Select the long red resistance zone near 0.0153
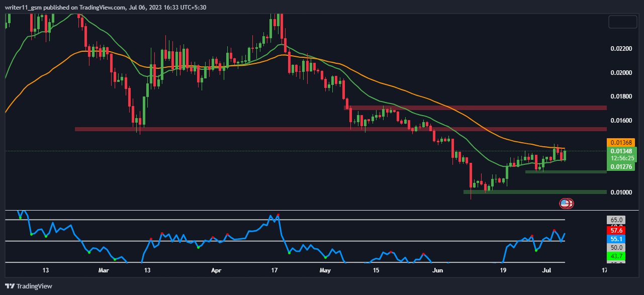This screenshot has width=644, height=295. click(x=341, y=129)
